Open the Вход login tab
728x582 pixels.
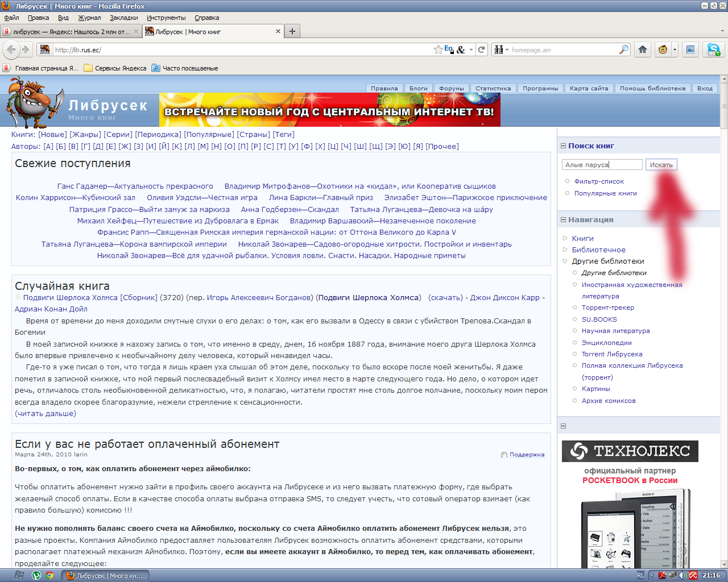click(705, 88)
